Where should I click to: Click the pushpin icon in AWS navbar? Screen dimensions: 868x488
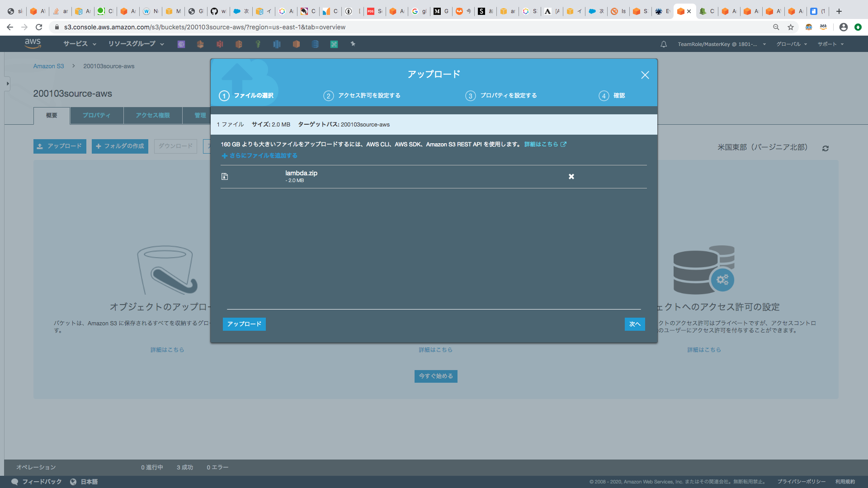pos(353,44)
